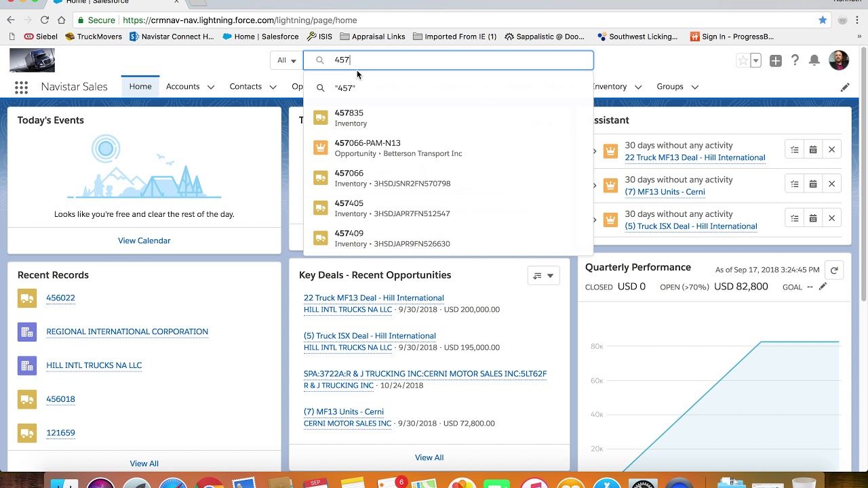
Task: Click the Favorites star icon in header
Action: (x=743, y=60)
